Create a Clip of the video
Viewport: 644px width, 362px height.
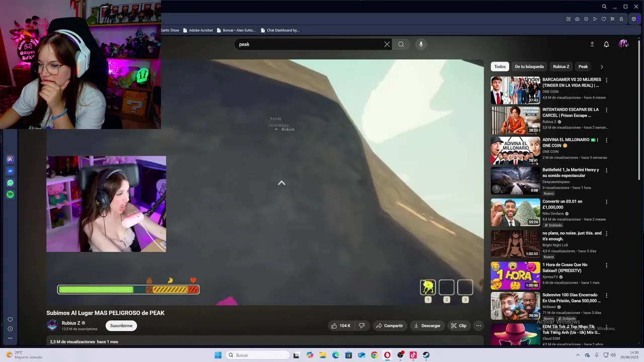point(458,326)
